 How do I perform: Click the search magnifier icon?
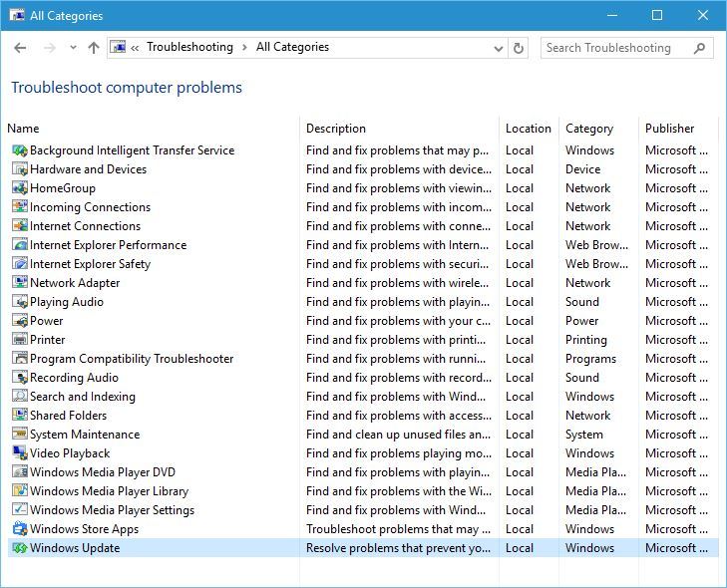coord(699,48)
